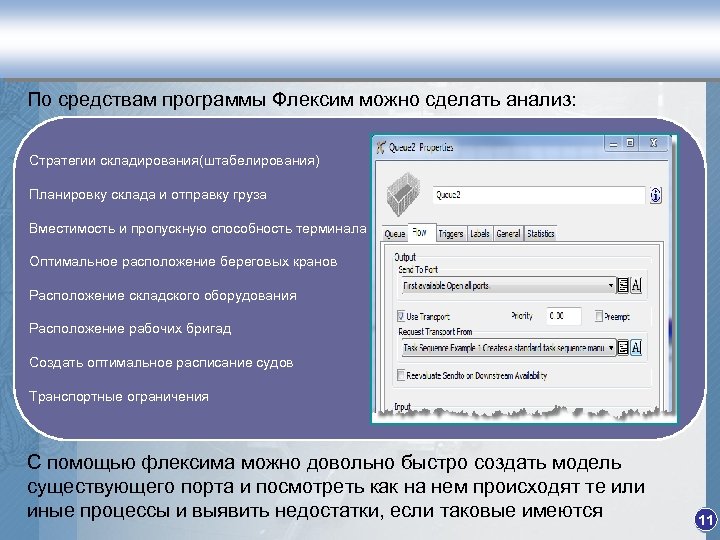Screen dimensions: 720x540
Task: Open the Statistics tab
Action: (541, 234)
